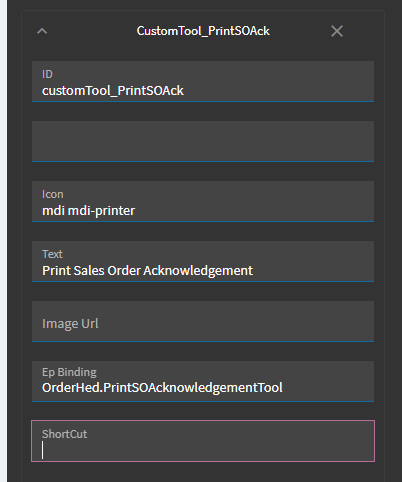This screenshot has width=402, height=482.
Task: Click the ID field with customTool_PrintSOAck
Action: (x=203, y=81)
